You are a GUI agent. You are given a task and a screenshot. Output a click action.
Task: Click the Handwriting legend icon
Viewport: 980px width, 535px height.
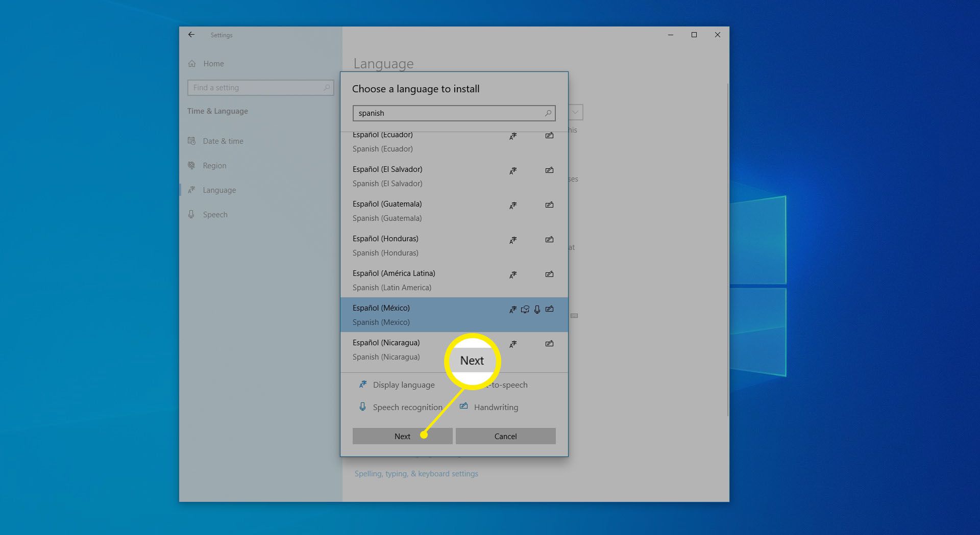tap(463, 406)
